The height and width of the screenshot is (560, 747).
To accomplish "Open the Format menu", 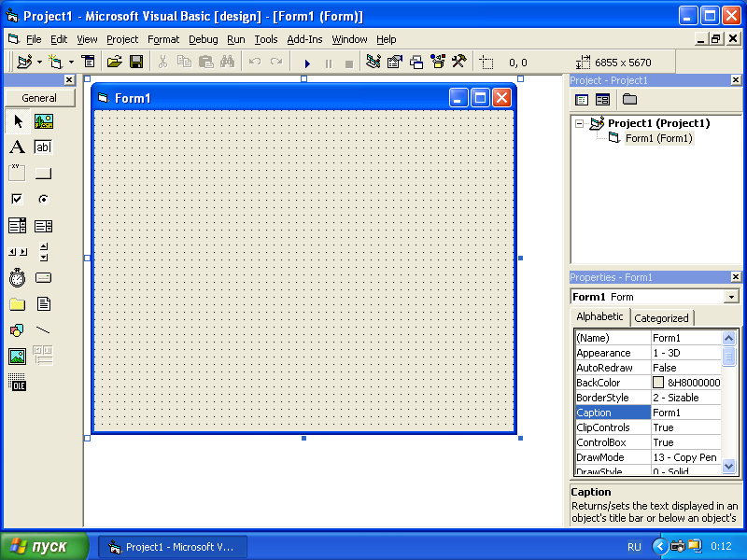I will click(x=163, y=39).
